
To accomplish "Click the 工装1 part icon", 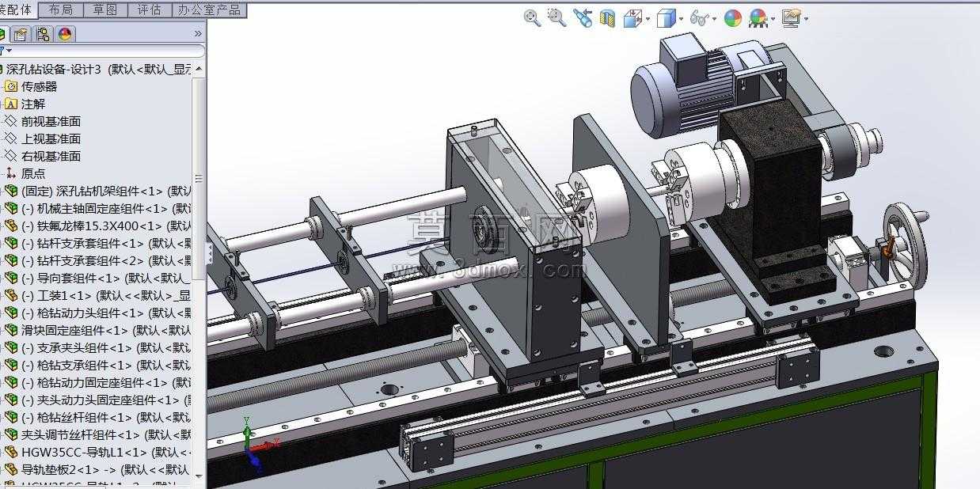I will click(x=11, y=295).
